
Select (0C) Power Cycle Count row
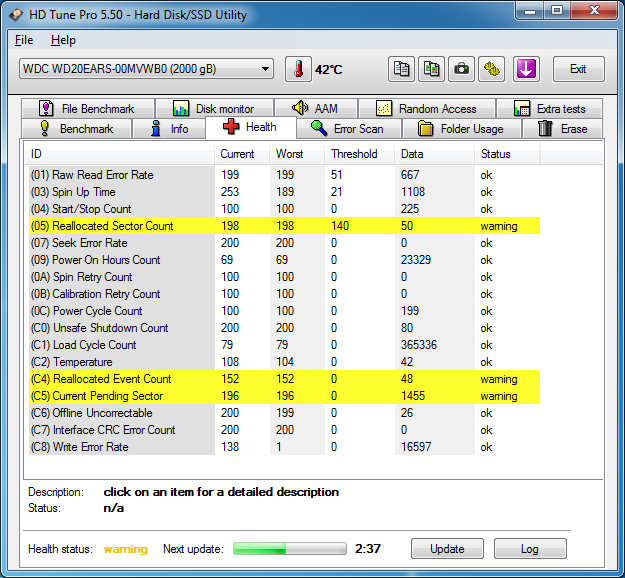(285, 311)
